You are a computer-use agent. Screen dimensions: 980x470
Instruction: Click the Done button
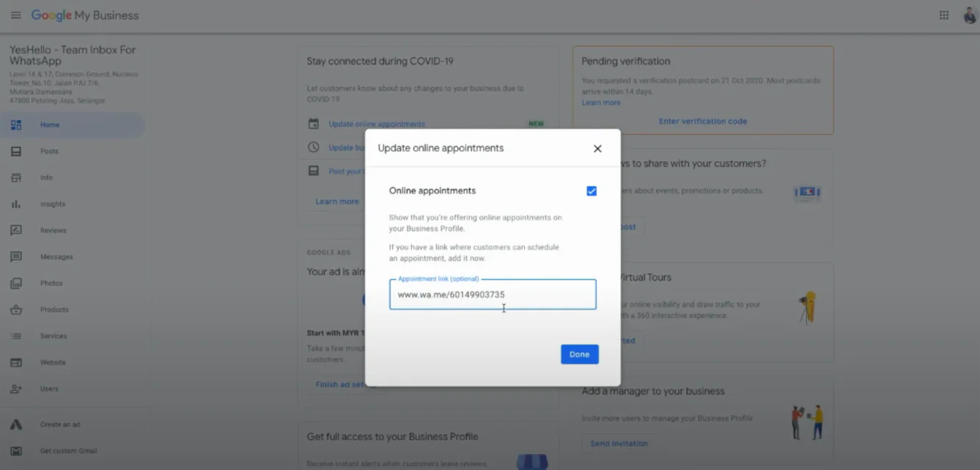(x=579, y=354)
